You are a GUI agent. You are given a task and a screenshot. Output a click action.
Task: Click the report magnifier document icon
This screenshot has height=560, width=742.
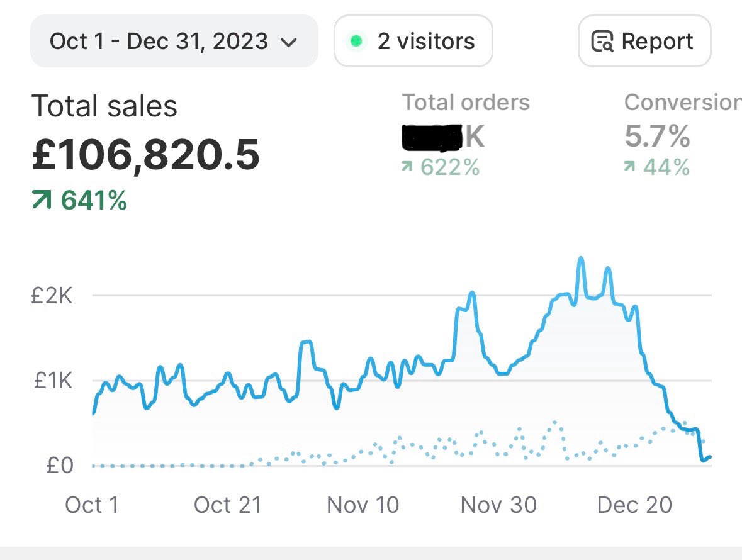click(602, 41)
